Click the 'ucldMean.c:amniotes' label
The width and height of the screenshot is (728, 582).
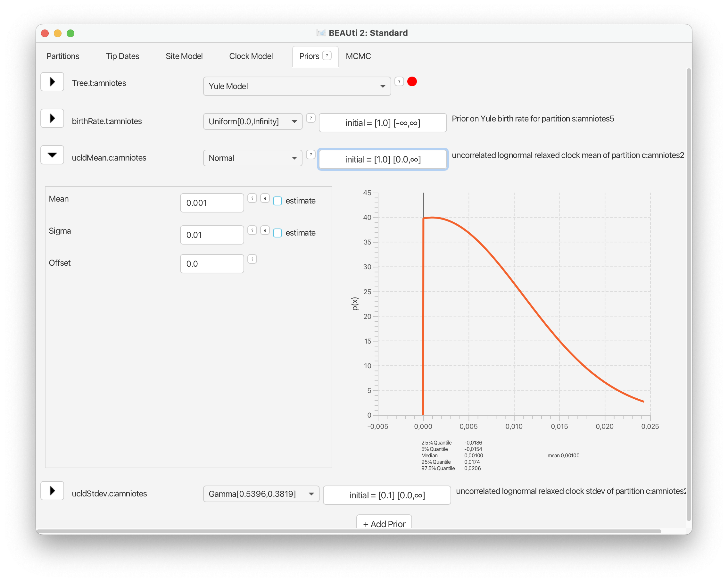pos(109,157)
